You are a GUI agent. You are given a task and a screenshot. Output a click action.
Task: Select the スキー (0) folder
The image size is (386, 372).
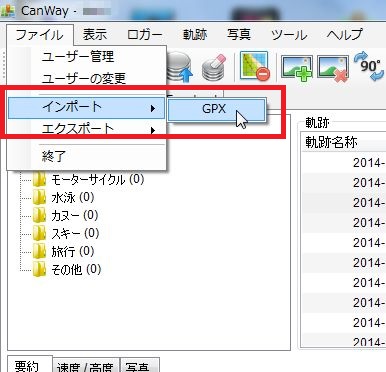pos(66,234)
